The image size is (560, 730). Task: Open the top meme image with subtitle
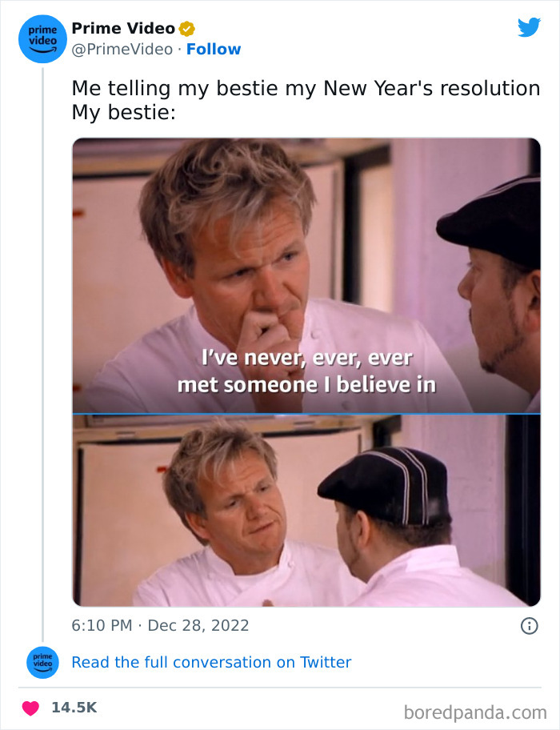[306, 275]
